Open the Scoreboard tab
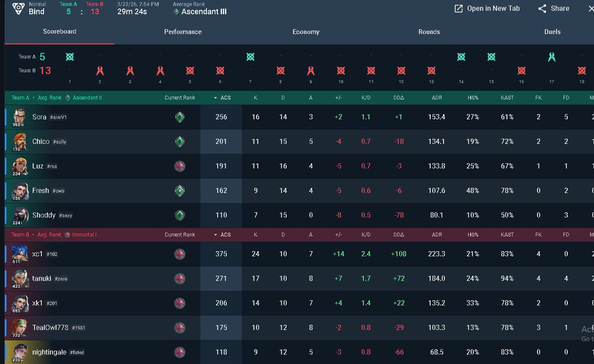The height and width of the screenshot is (364, 594). pyautogui.click(x=59, y=32)
